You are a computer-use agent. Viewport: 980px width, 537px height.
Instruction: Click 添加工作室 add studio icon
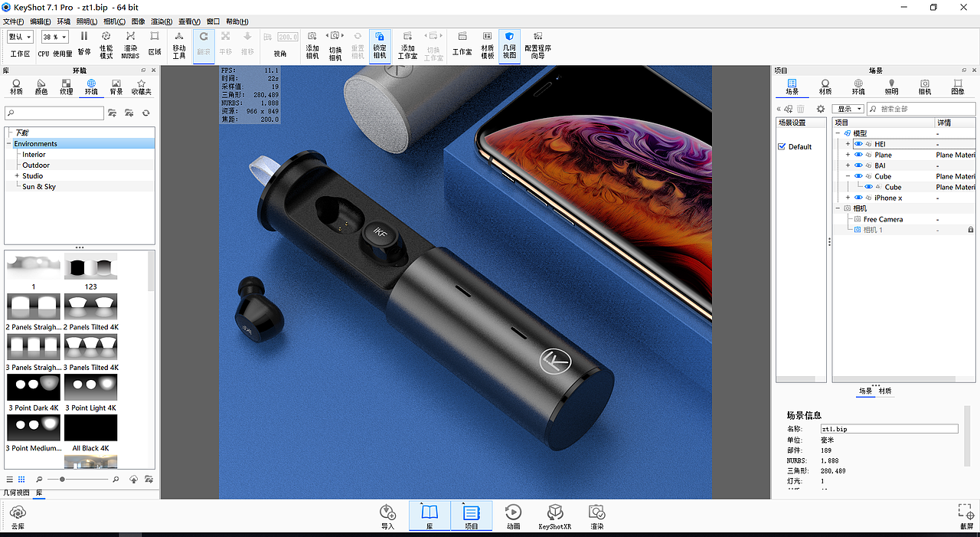[x=408, y=44]
